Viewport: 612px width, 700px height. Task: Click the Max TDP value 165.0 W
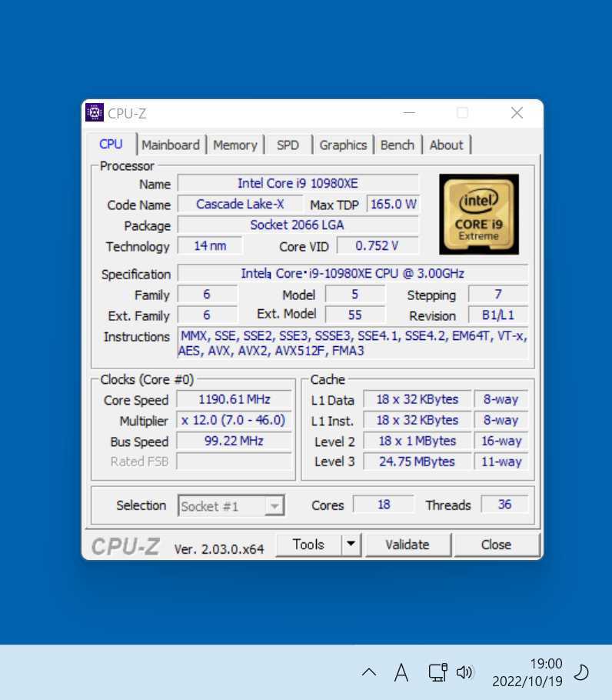click(393, 204)
